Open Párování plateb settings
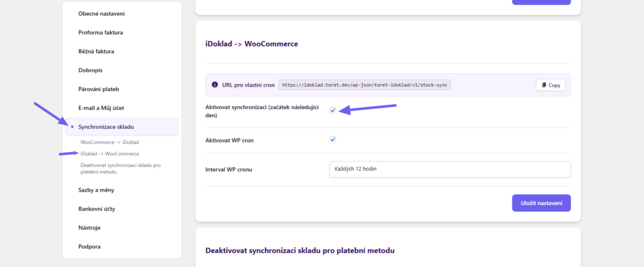This screenshot has width=644, height=267. (99, 89)
